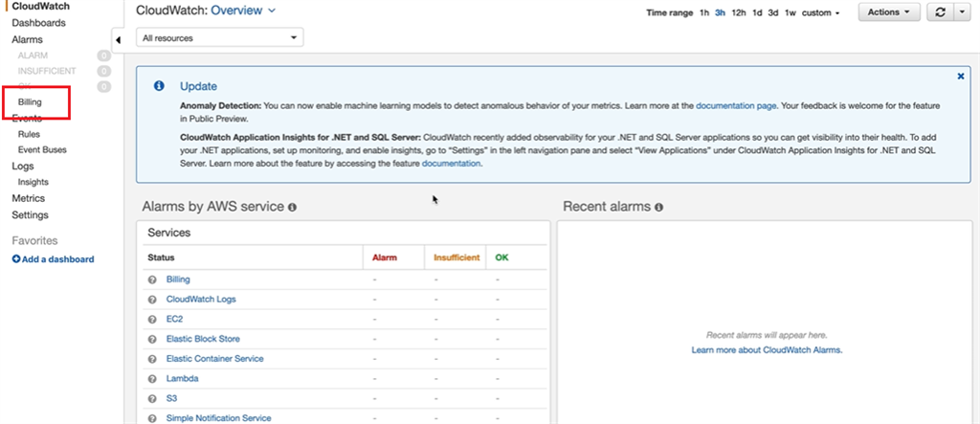Image resolution: width=980 pixels, height=424 pixels.
Task: Set time range to 1h
Action: [x=704, y=13]
